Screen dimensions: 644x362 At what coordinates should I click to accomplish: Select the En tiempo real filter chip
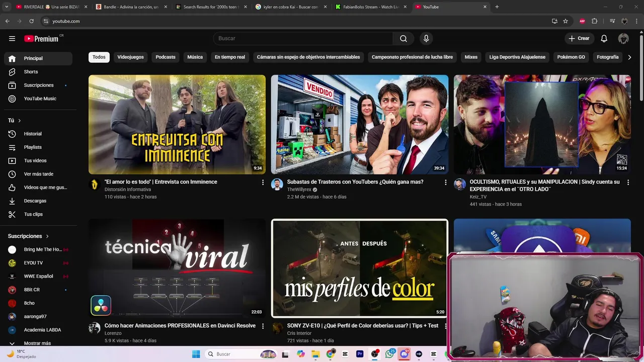(x=230, y=57)
